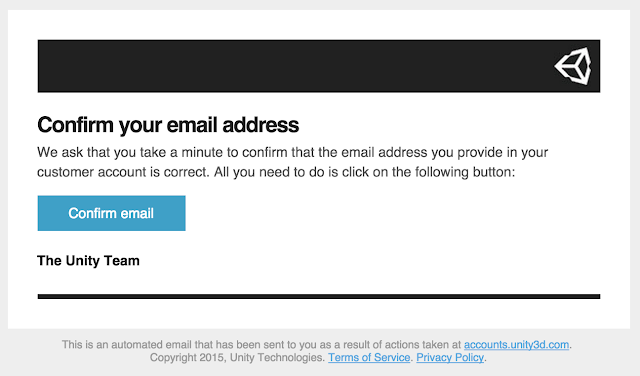The image size is (640, 376).
Task: Click the word 'address' in the heading
Action: [x=261, y=125]
